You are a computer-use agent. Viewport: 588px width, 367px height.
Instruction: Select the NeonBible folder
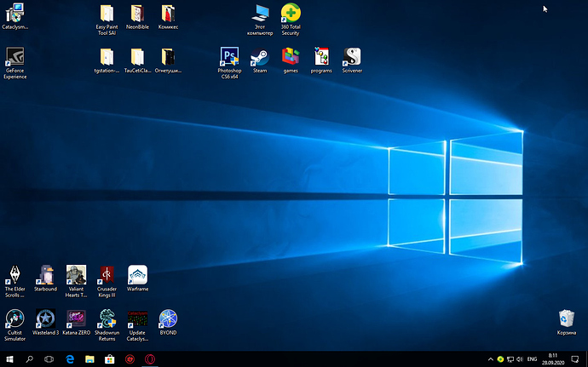[x=137, y=17]
